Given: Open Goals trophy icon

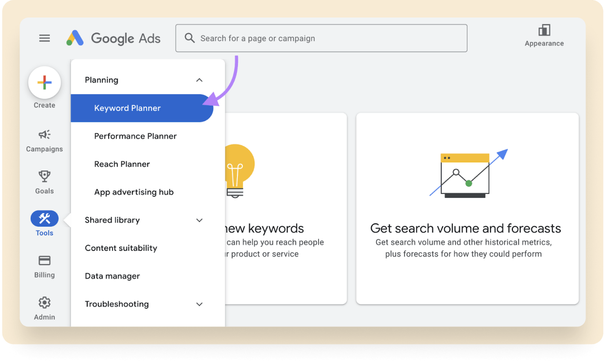Looking at the screenshot, I should pos(44,176).
